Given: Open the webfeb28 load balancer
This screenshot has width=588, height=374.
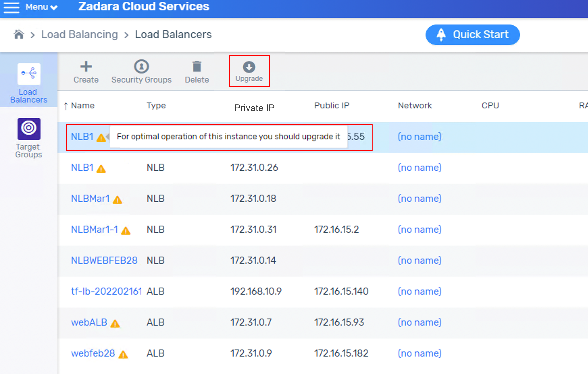Looking at the screenshot, I should click(x=93, y=353).
